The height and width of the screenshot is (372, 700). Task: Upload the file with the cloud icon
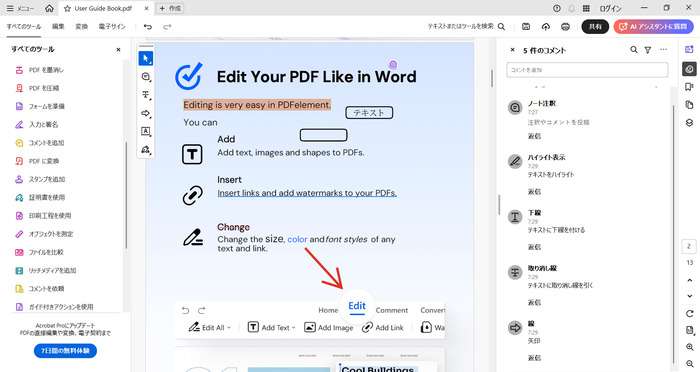pos(546,27)
